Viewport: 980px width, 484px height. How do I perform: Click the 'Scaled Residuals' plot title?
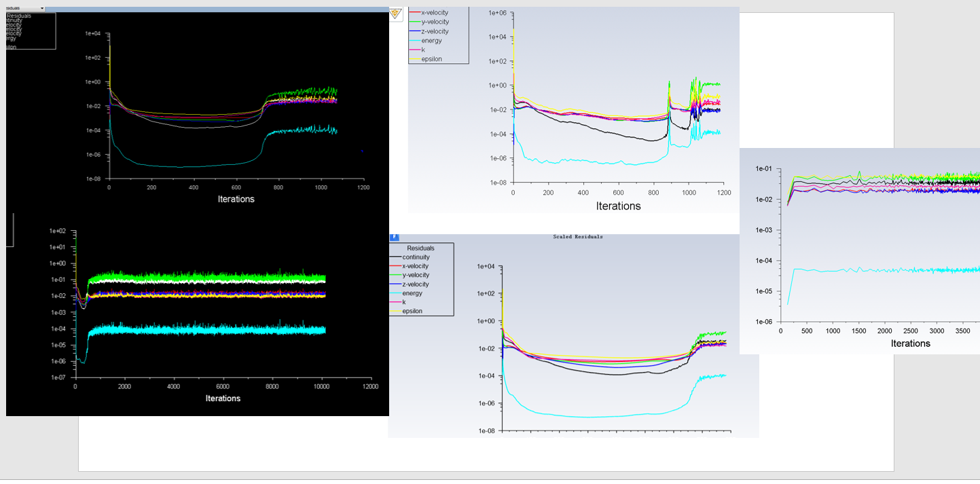[x=577, y=237]
